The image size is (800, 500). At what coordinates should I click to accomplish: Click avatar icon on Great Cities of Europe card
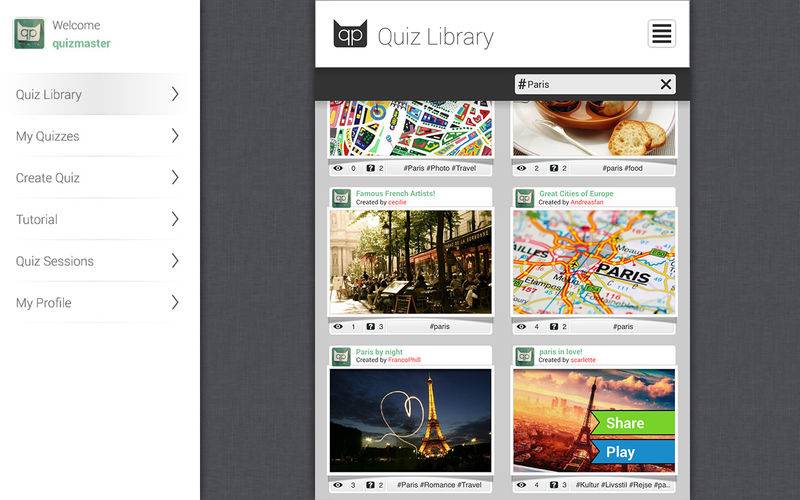[524, 197]
